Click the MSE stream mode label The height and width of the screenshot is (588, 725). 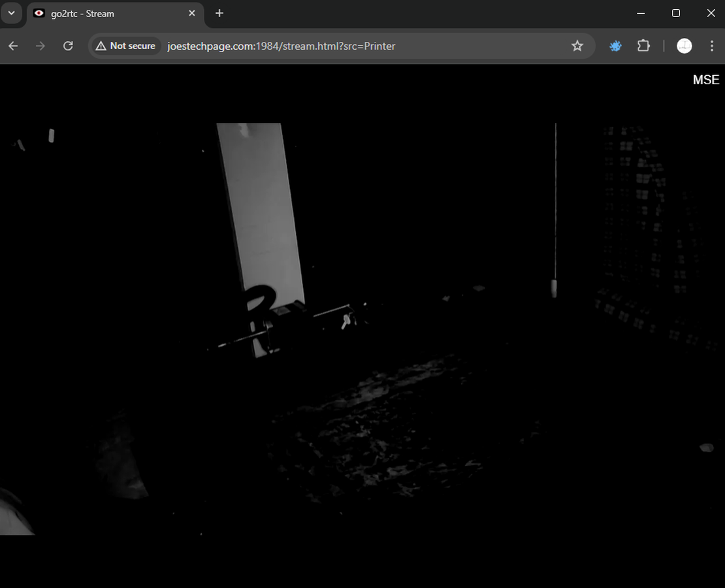point(705,80)
